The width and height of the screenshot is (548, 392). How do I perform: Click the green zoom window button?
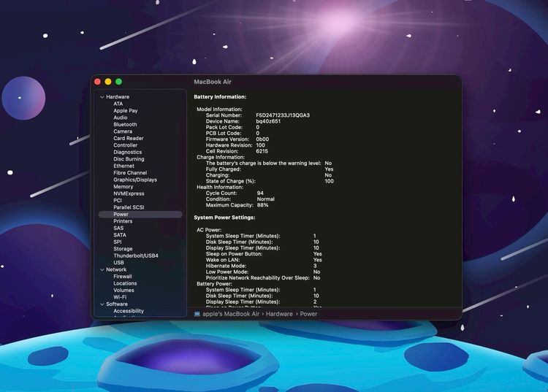click(119, 82)
